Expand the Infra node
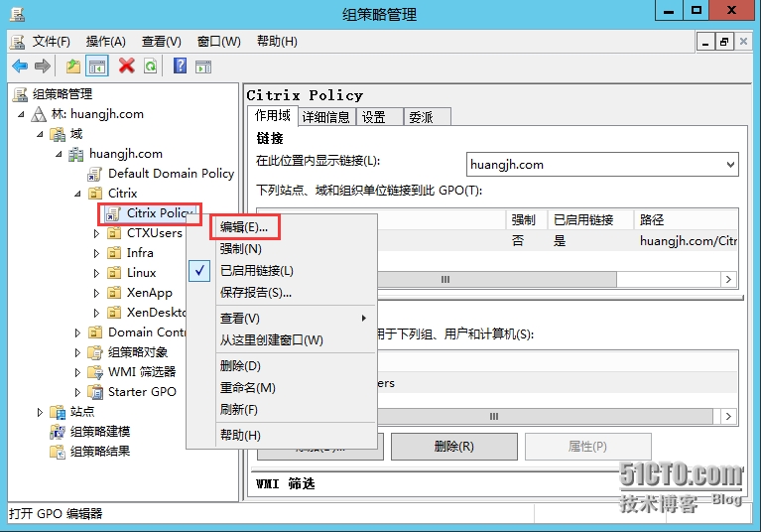 click(x=96, y=253)
